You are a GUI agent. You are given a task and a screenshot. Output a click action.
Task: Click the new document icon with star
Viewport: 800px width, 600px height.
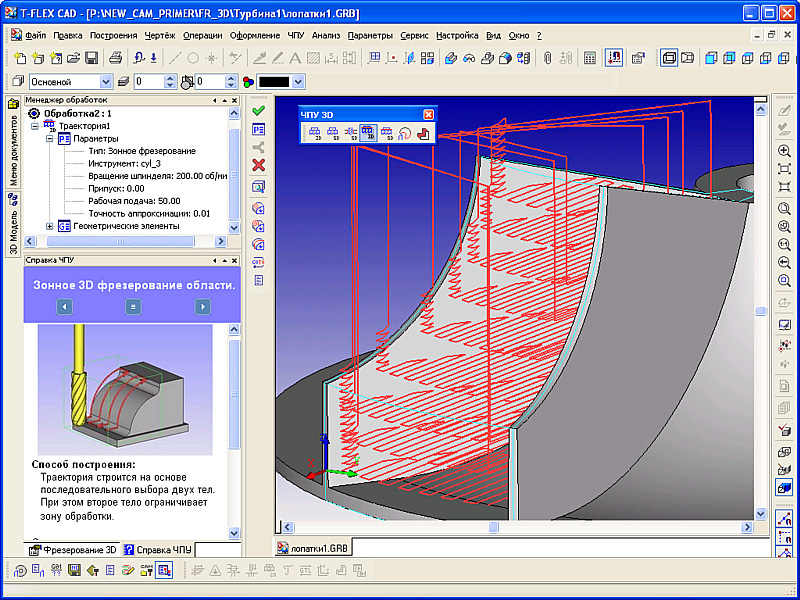click(x=20, y=58)
